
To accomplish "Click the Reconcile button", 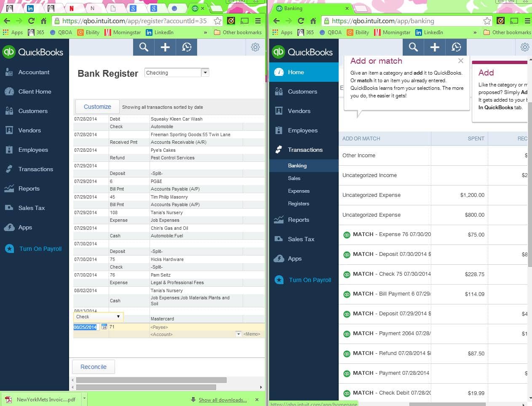I will (94, 367).
